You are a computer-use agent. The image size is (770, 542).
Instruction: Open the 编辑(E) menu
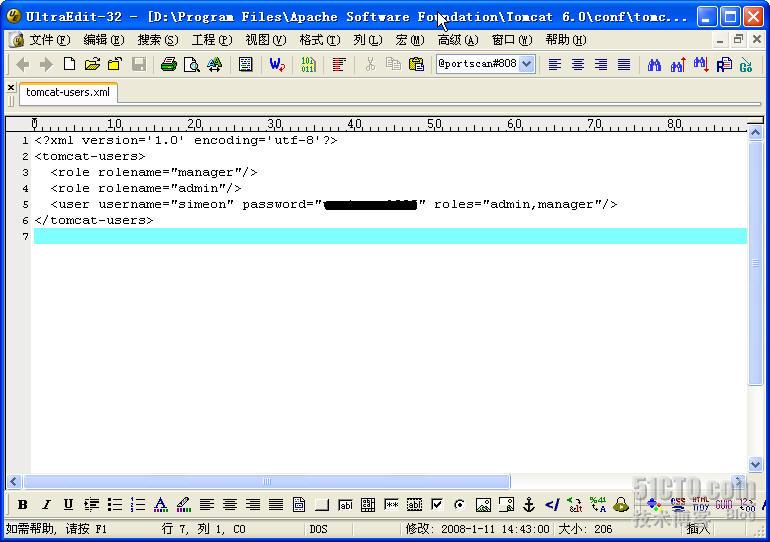[104, 40]
